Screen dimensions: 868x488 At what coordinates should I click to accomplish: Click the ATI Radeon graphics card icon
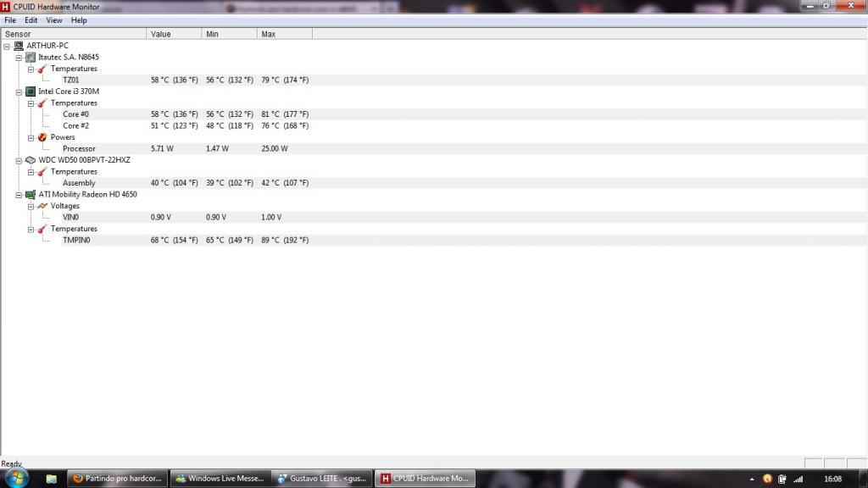pos(31,194)
